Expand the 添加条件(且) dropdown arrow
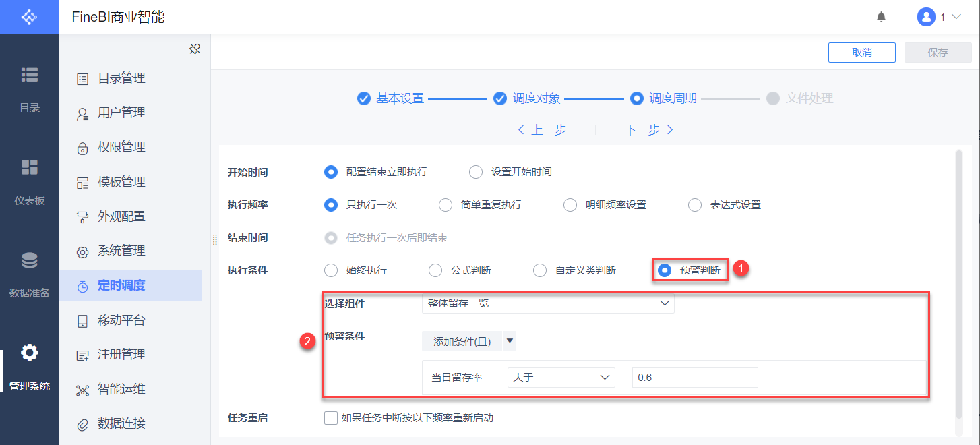 pyautogui.click(x=510, y=342)
